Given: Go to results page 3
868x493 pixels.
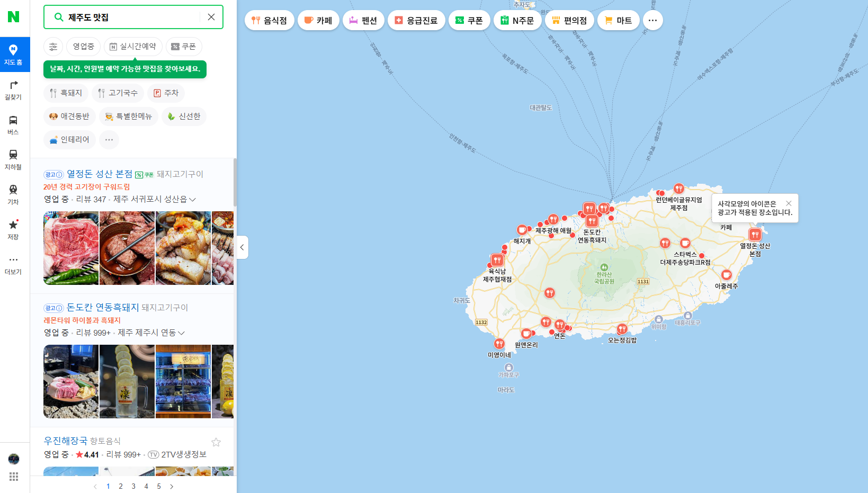Looking at the screenshot, I should (133, 486).
